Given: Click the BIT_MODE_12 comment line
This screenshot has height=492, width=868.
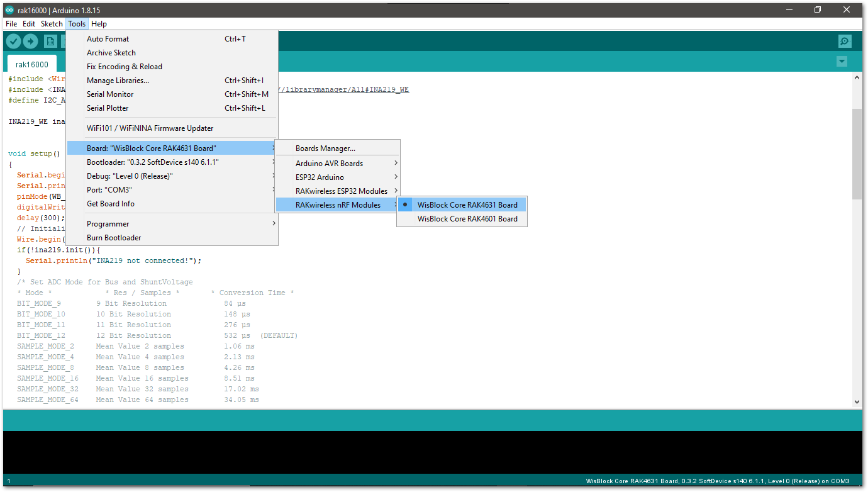Looking at the screenshot, I should pos(157,335).
